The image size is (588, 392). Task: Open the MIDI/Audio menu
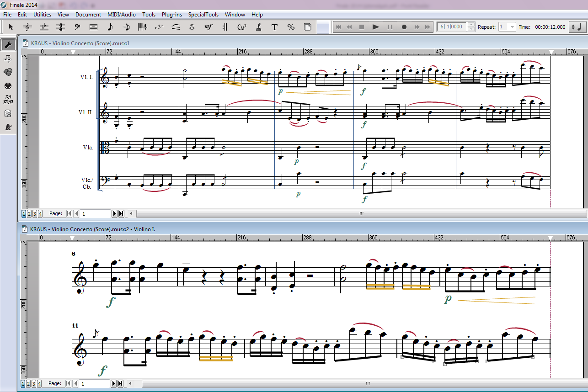coord(122,15)
